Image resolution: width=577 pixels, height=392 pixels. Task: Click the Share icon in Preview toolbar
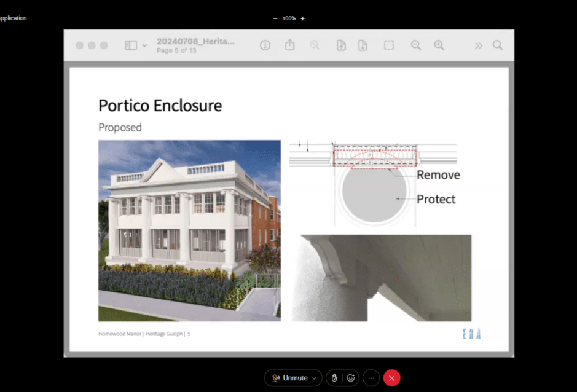(x=290, y=45)
